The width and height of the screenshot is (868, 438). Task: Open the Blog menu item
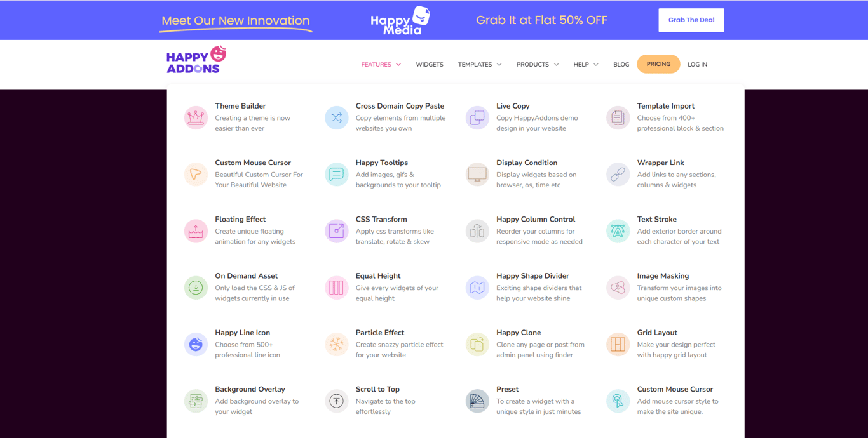pyautogui.click(x=621, y=65)
